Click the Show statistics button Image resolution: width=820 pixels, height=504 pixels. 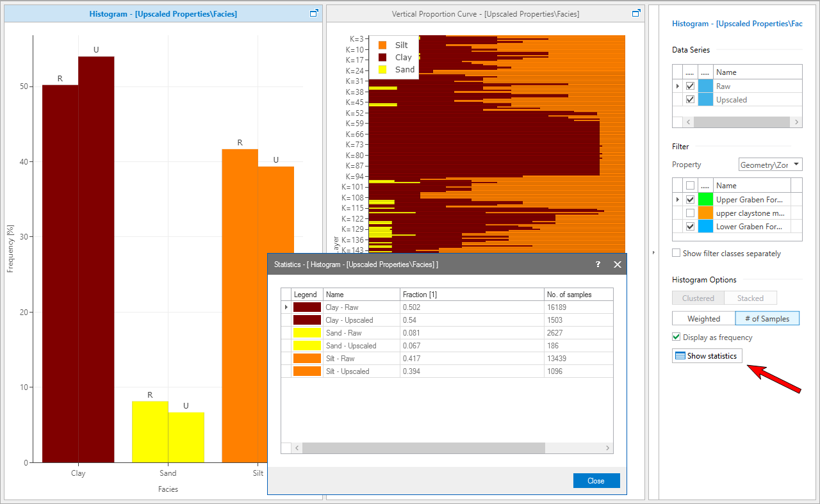click(707, 356)
